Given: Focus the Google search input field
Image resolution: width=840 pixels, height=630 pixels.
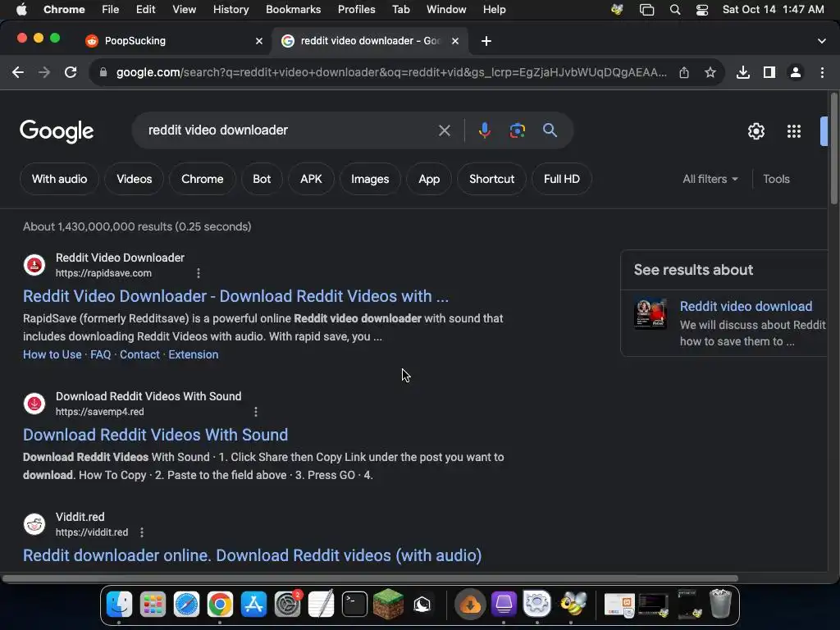Looking at the screenshot, I should click(x=290, y=130).
